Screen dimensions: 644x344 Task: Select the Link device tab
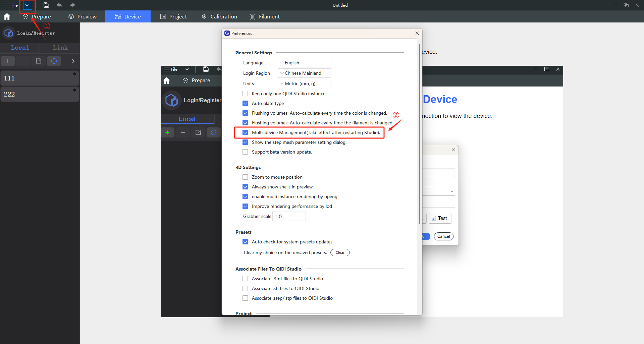click(60, 48)
